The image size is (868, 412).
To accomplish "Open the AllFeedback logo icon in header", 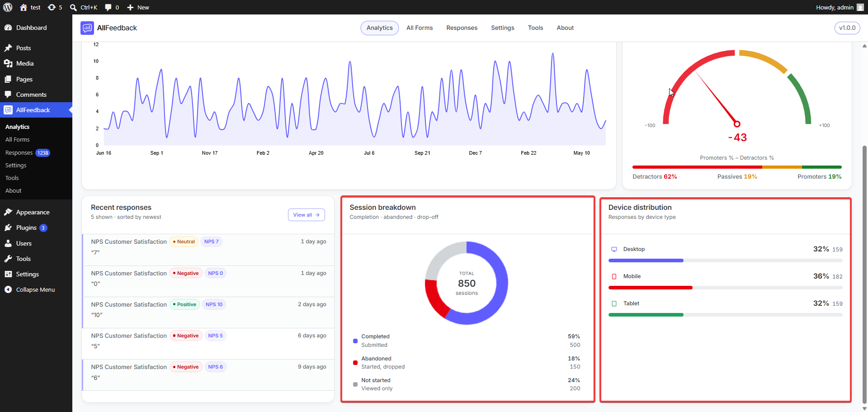I will click(x=87, y=28).
